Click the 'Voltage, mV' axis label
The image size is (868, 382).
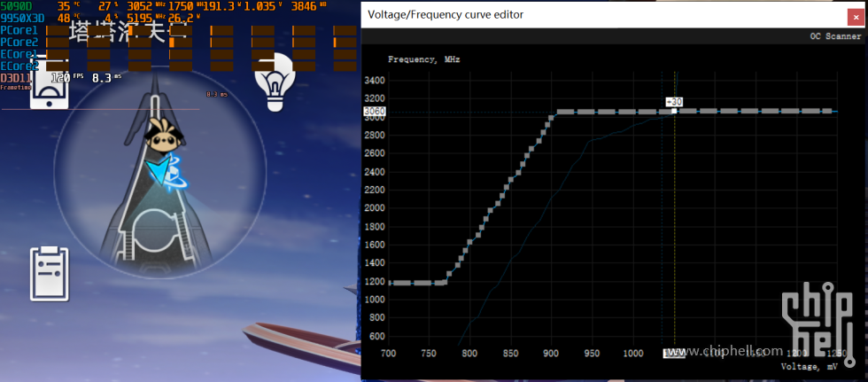[x=809, y=367]
